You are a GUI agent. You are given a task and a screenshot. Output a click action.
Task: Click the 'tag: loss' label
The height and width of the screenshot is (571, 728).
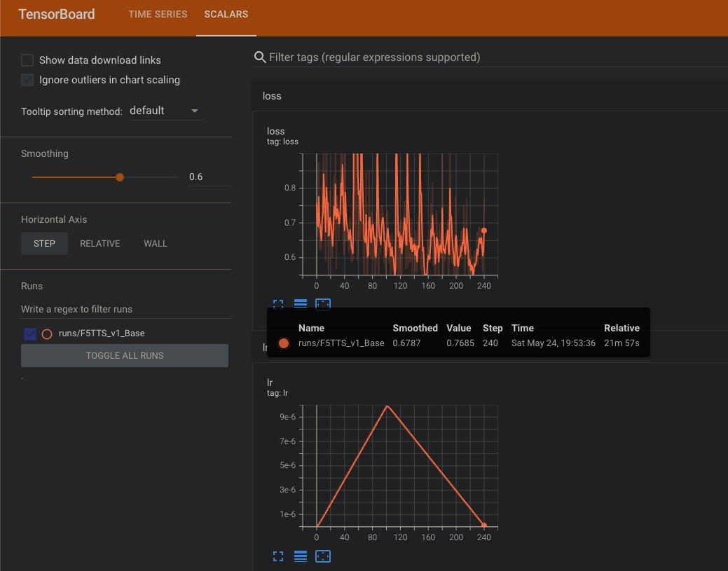pos(282,142)
